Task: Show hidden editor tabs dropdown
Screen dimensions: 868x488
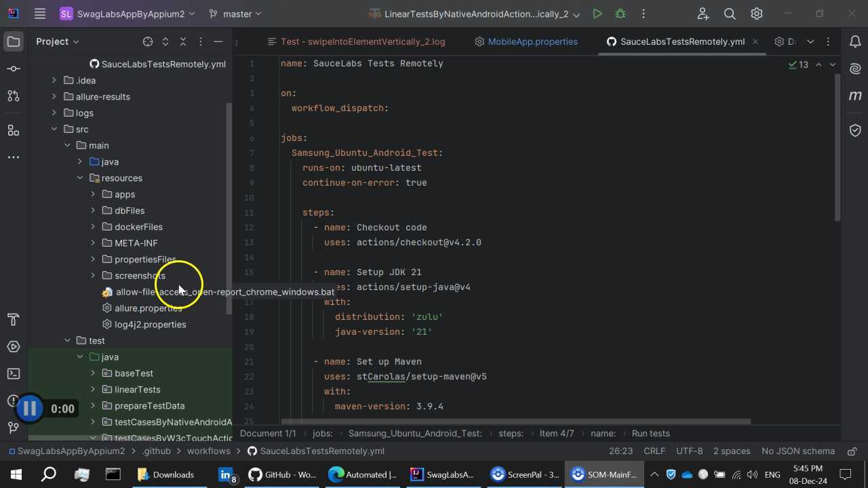Action: click(810, 41)
